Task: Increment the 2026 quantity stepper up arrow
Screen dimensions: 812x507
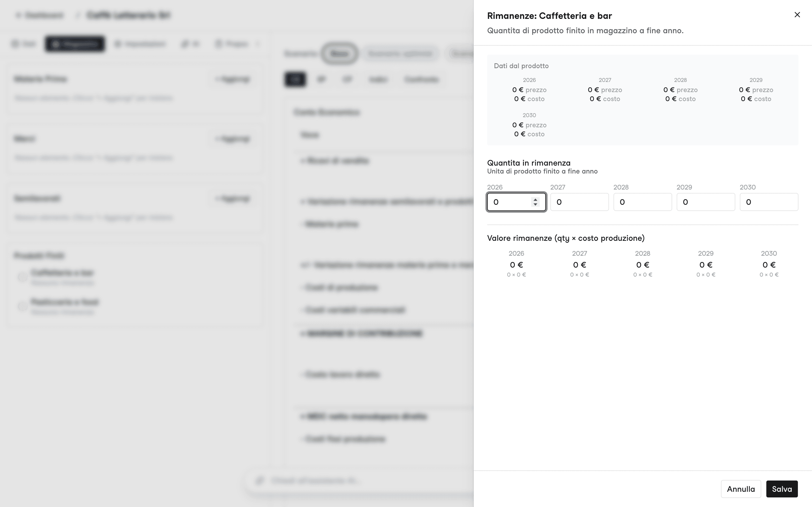Action: (x=535, y=199)
